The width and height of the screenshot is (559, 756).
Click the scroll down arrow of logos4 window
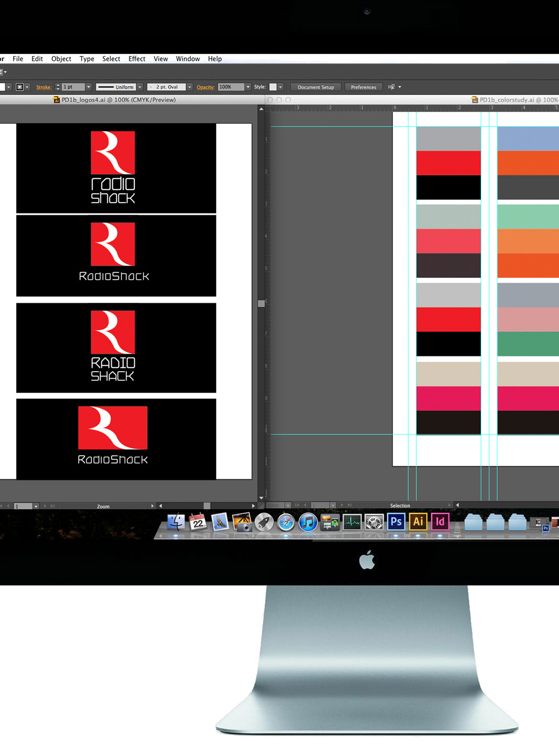(x=261, y=498)
